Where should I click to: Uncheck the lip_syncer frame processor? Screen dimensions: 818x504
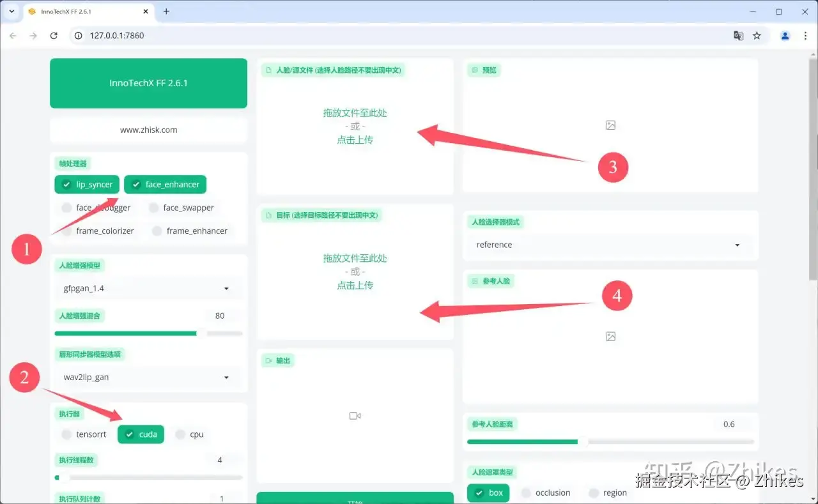click(x=88, y=185)
